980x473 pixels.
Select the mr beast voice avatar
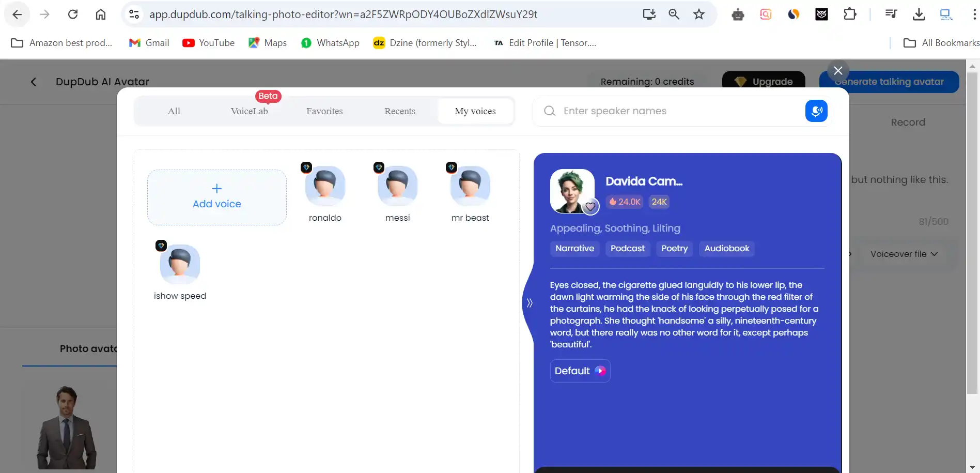pyautogui.click(x=470, y=186)
